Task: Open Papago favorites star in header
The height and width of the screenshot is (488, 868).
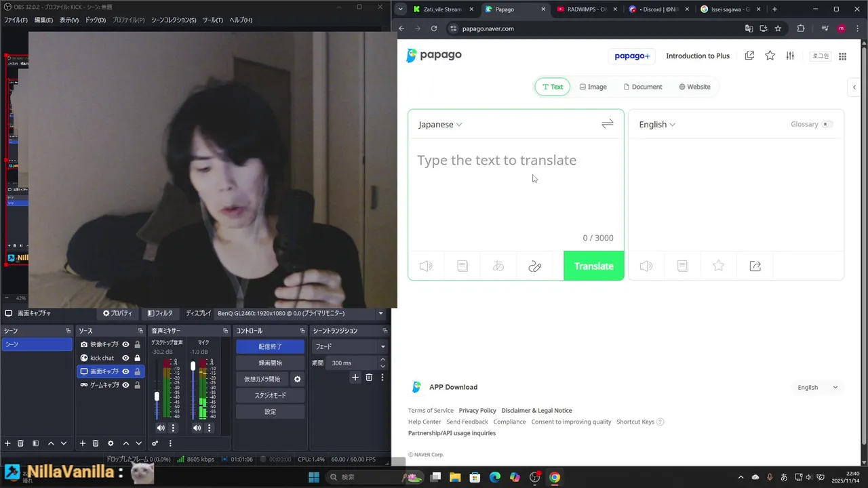Action: click(770, 56)
